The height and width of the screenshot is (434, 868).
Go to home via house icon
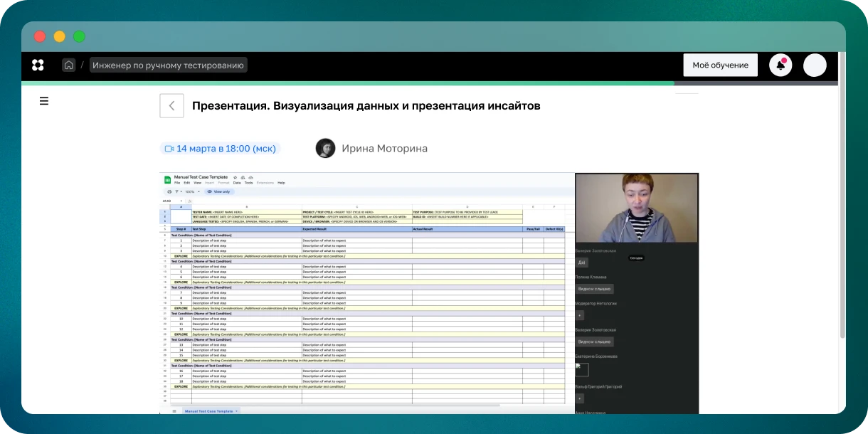coord(68,65)
